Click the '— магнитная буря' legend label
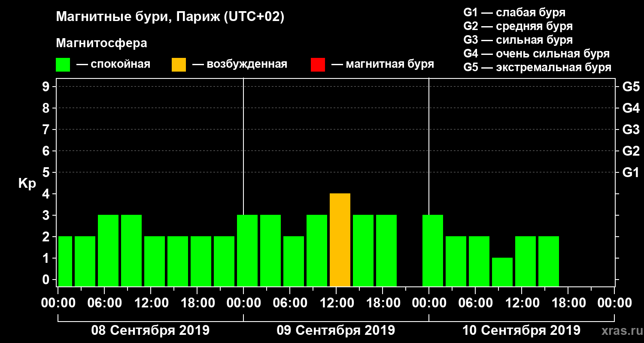Image resolution: width=644 pixels, height=343 pixels. (x=383, y=65)
